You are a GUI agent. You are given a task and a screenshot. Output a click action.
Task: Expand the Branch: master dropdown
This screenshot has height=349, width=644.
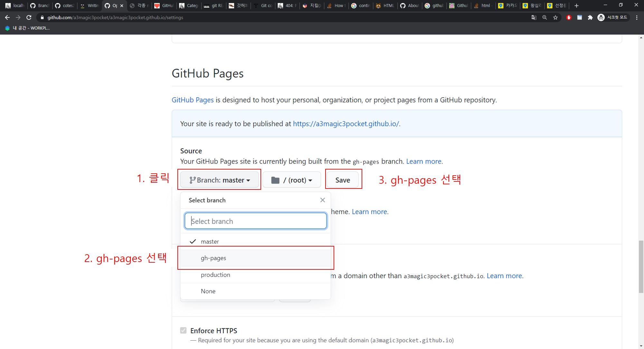pos(219,180)
